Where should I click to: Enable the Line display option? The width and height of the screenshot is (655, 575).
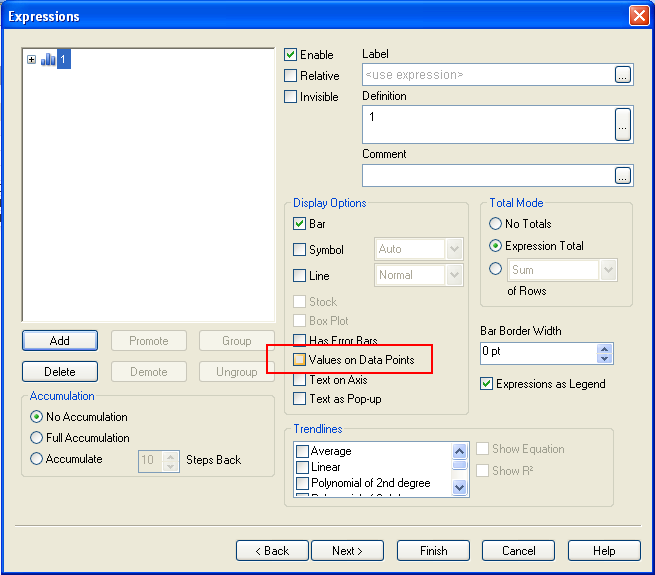299,275
